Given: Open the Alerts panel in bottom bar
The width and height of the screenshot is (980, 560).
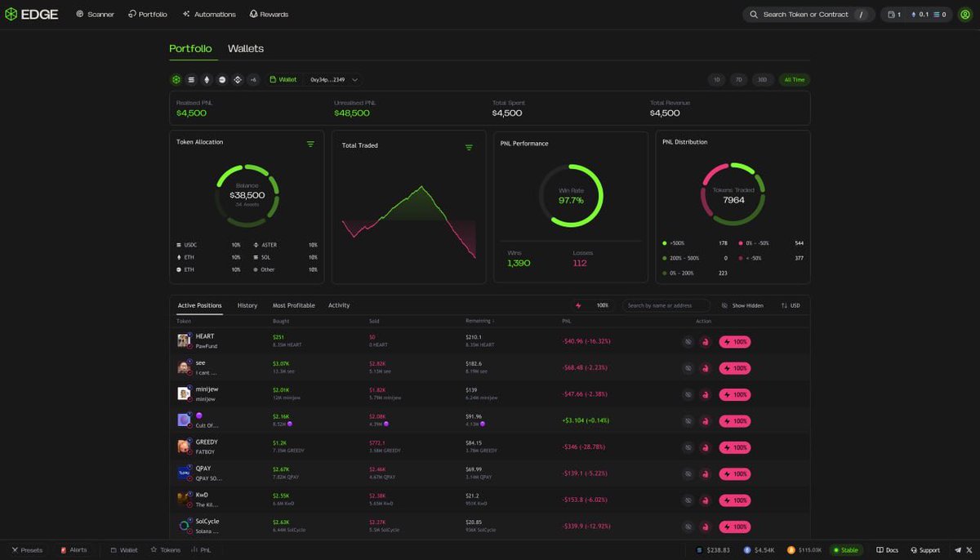Looking at the screenshot, I should click(x=73, y=549).
